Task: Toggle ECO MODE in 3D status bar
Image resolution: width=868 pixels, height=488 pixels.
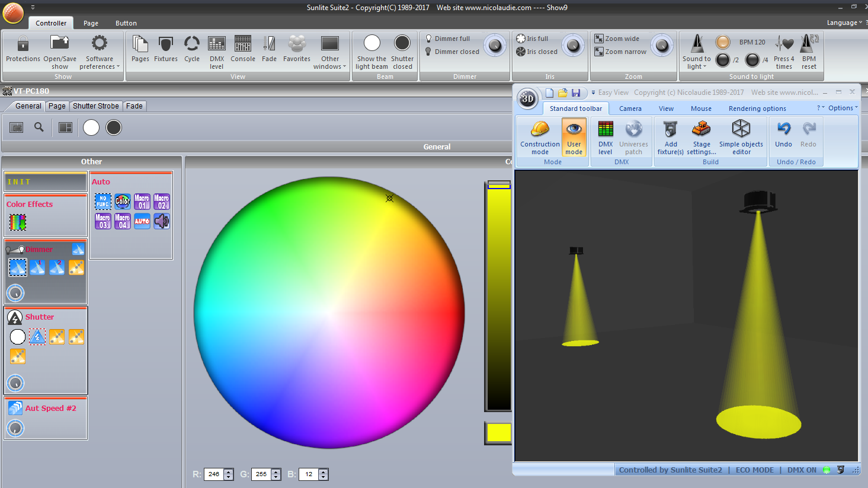Action: [x=754, y=470]
